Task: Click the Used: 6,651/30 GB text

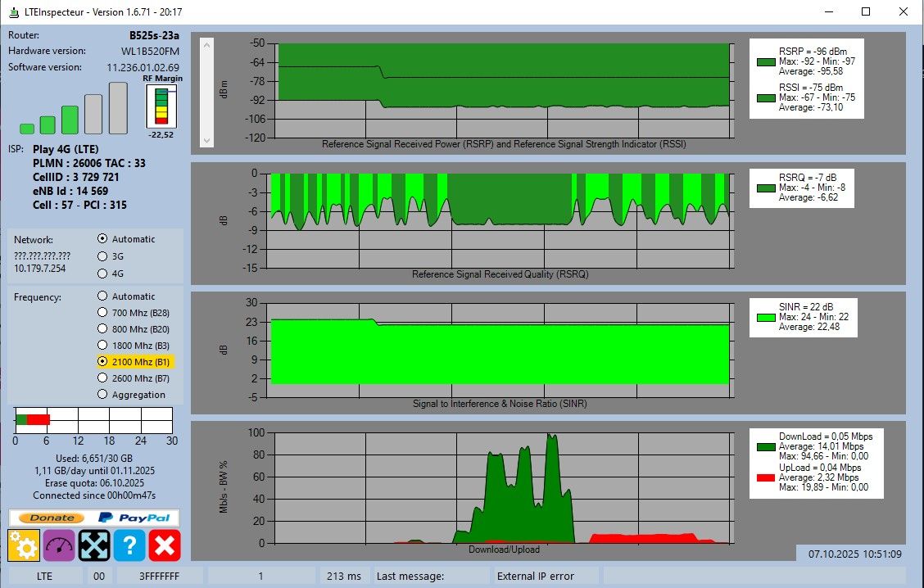Action: coord(94,459)
